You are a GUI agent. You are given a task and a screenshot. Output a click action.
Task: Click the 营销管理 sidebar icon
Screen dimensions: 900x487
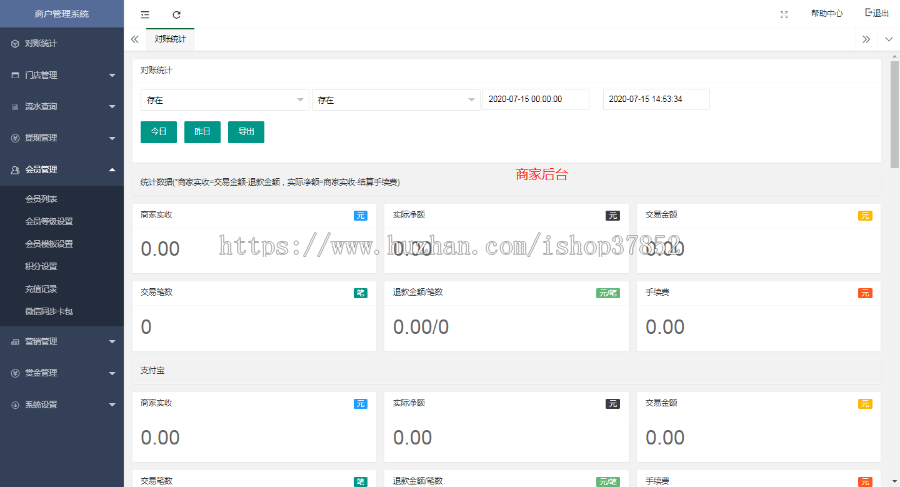point(15,342)
